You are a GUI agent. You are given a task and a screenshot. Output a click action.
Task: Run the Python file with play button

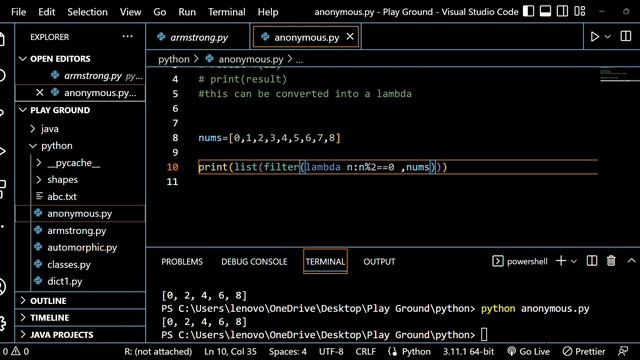(x=594, y=37)
